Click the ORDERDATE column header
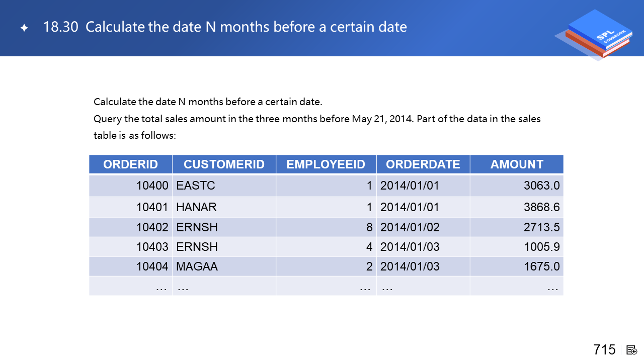This screenshot has width=644, height=362. tap(423, 164)
